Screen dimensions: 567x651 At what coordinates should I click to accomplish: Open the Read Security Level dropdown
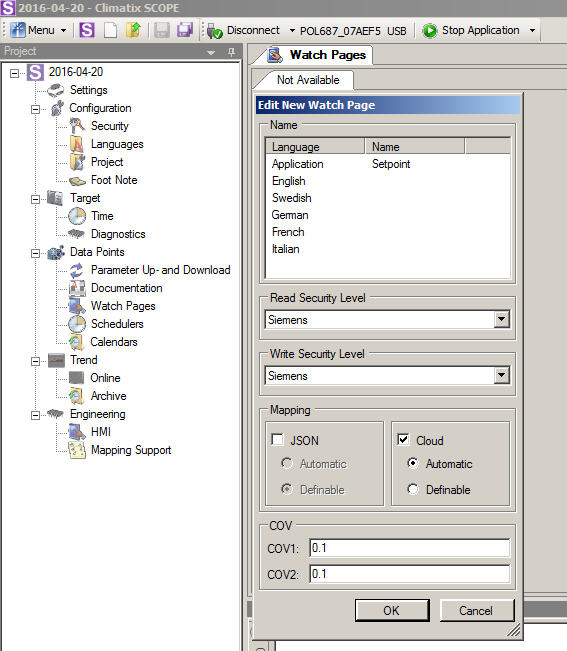501,319
